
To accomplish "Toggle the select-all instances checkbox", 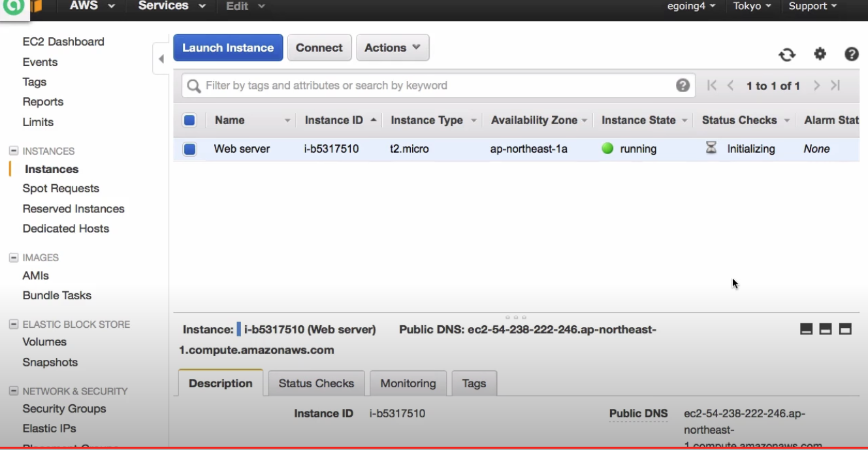I will coord(189,120).
